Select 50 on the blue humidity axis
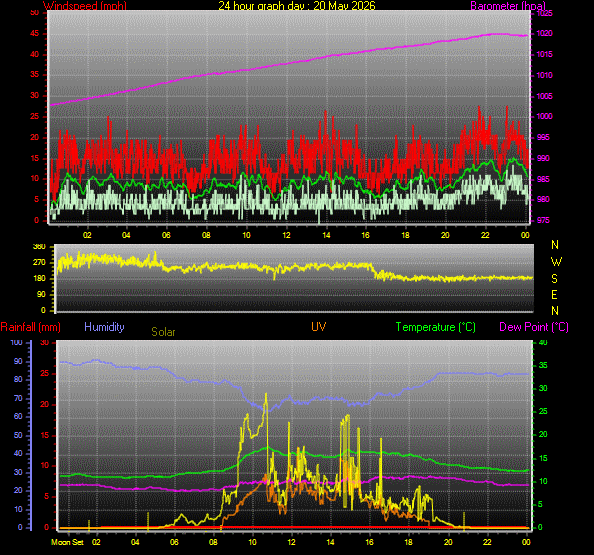The width and height of the screenshot is (594, 555). [x=18, y=435]
